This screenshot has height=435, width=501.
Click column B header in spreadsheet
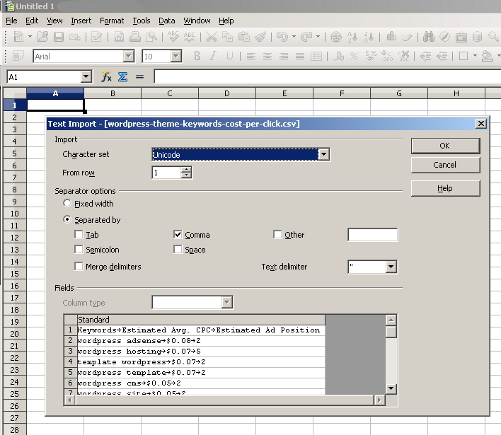pyautogui.click(x=113, y=93)
